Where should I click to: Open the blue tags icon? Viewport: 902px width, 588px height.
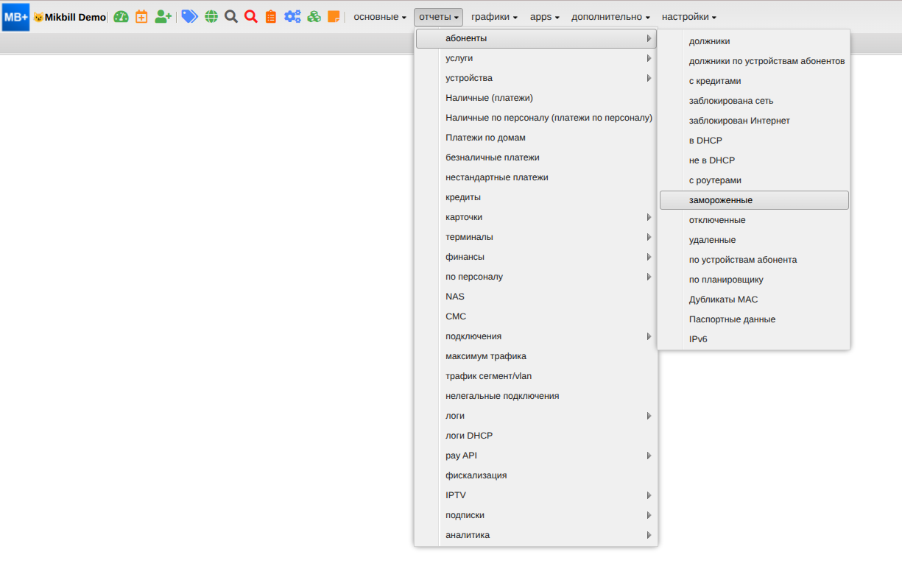tap(189, 16)
